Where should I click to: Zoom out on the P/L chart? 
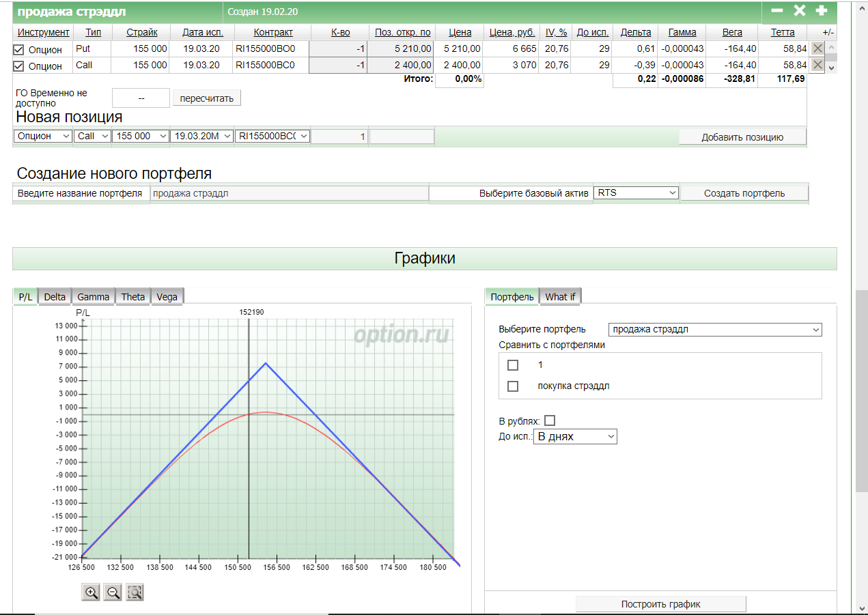click(113, 592)
